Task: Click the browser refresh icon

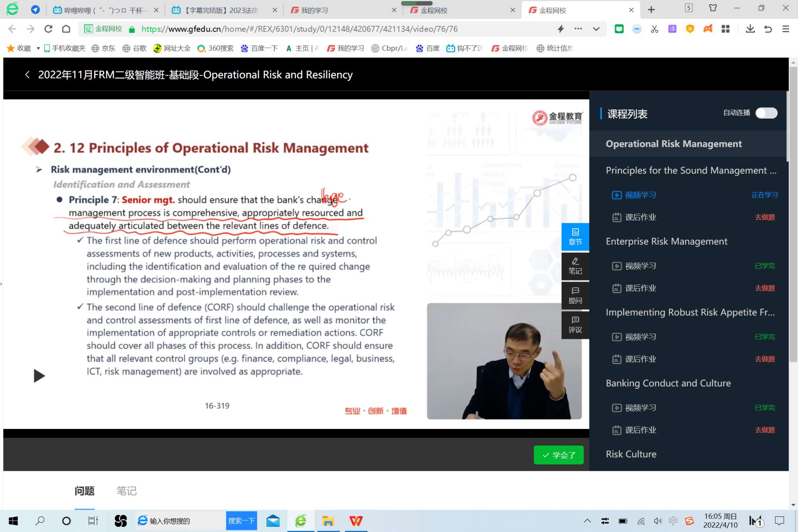Action: tap(48, 29)
